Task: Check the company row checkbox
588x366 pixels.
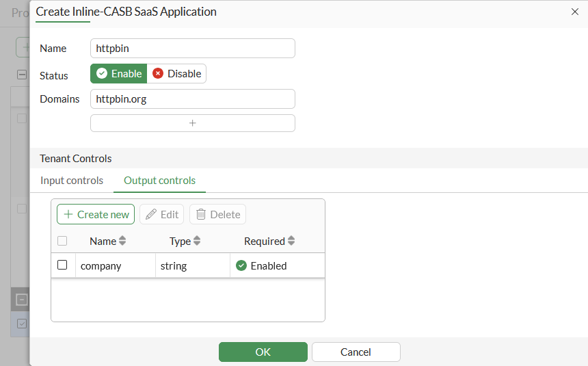Action: (62, 265)
